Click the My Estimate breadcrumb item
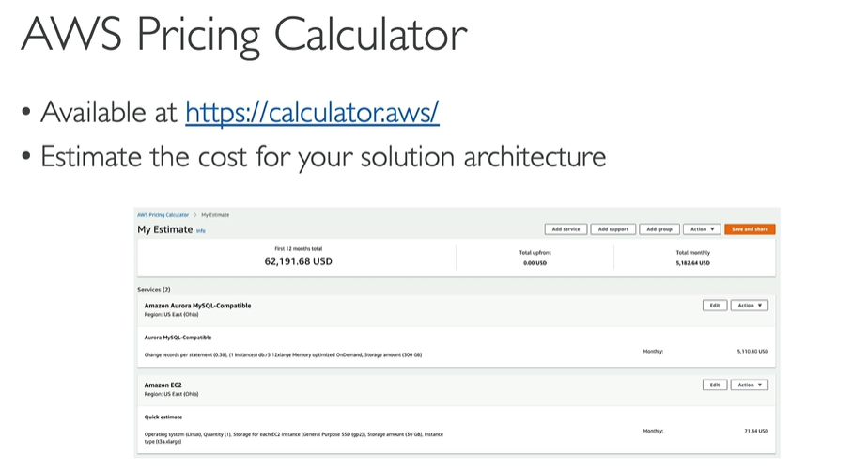868x472 pixels. [x=215, y=215]
